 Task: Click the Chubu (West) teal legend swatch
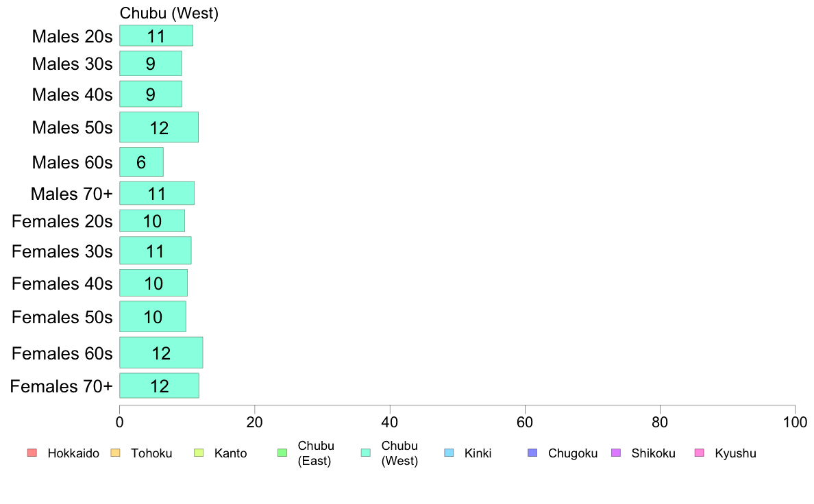(365, 453)
